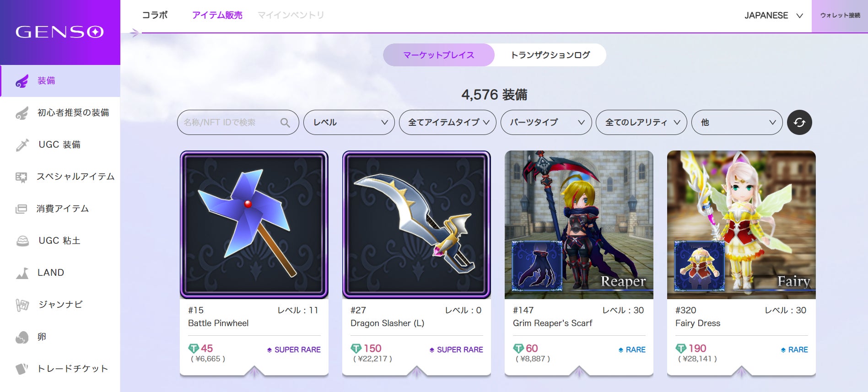Select the トレードチケット ticket icon
868x392 pixels.
point(22,369)
